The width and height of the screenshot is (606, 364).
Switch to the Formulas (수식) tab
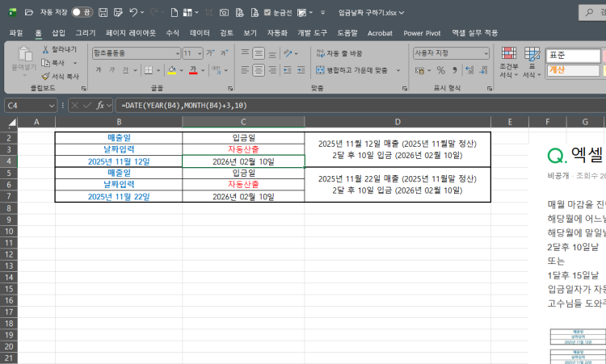pyautogui.click(x=172, y=33)
